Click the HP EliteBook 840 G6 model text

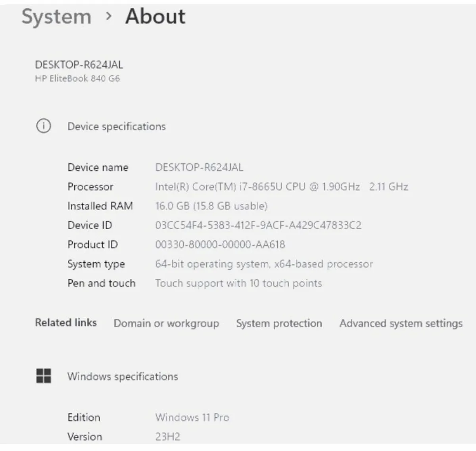[77, 79]
